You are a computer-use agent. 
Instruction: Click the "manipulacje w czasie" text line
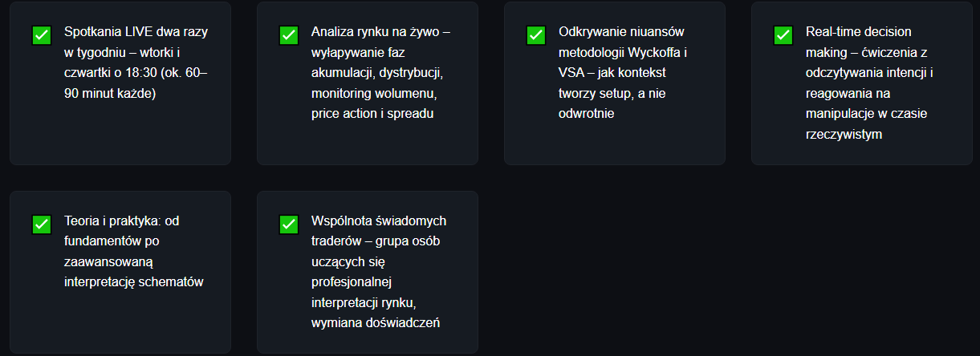866,113
